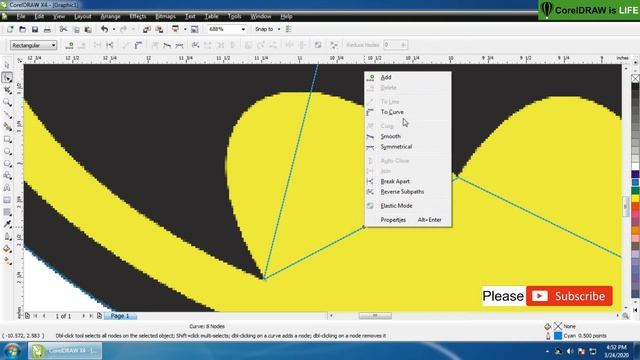Pick the yellow swatch in color palette
The image size is (640, 360).
click(636, 198)
